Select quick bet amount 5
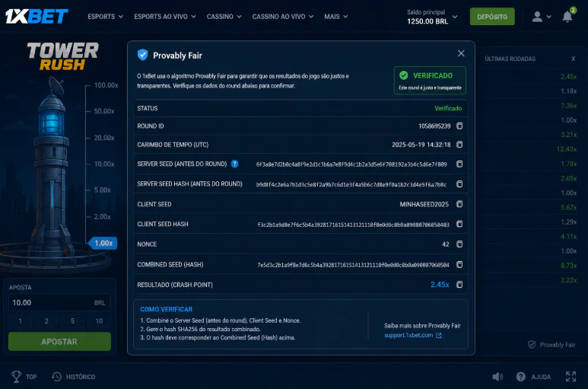 pos(73,320)
